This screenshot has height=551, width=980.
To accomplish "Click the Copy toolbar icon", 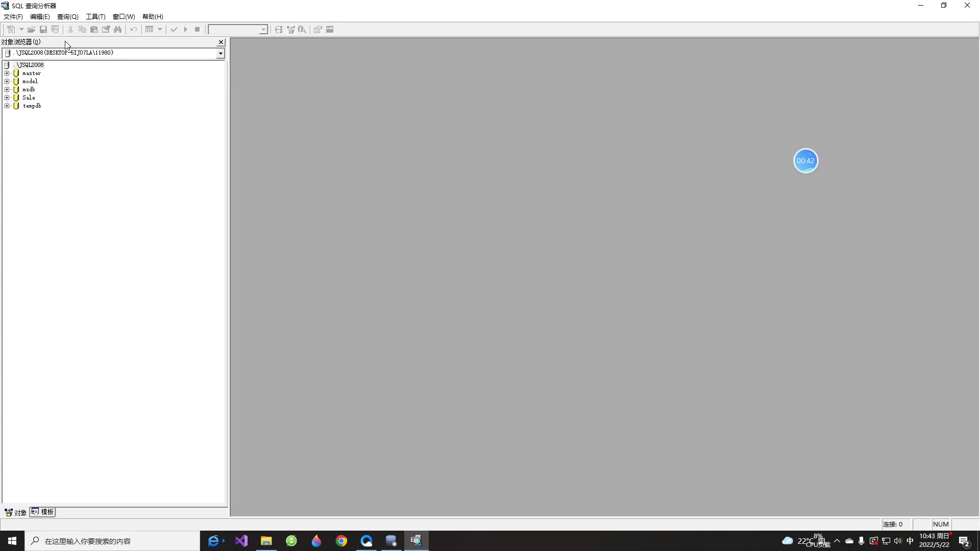I will [82, 30].
